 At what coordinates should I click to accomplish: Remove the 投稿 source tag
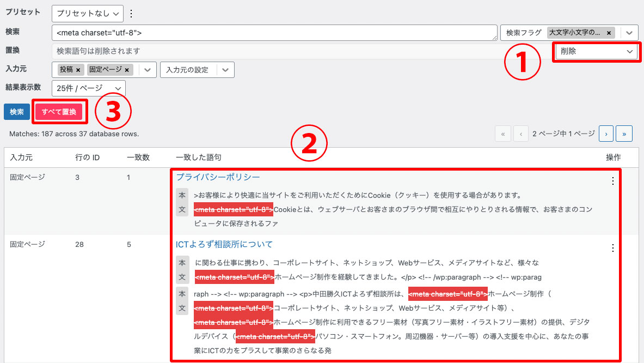[77, 69]
